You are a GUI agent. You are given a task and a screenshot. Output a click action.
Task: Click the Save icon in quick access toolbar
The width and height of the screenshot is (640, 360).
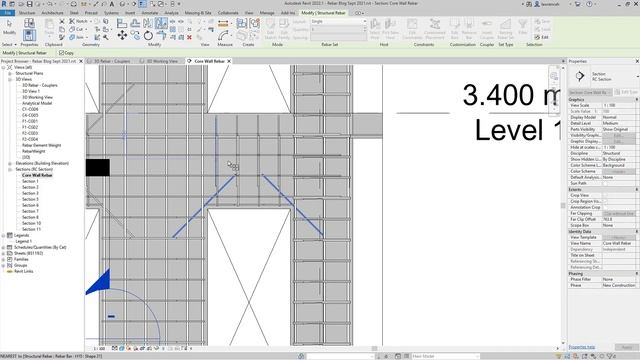29,4
